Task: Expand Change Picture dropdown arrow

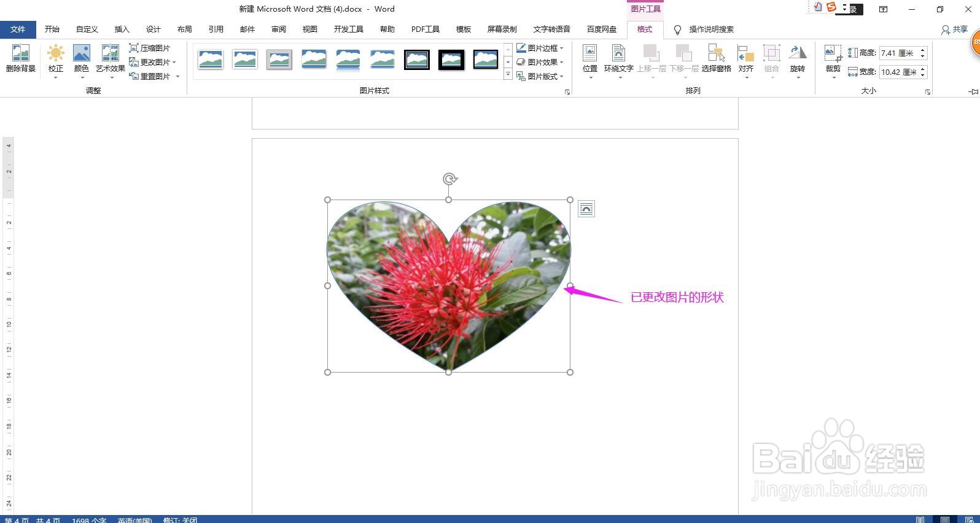Action: [174, 62]
